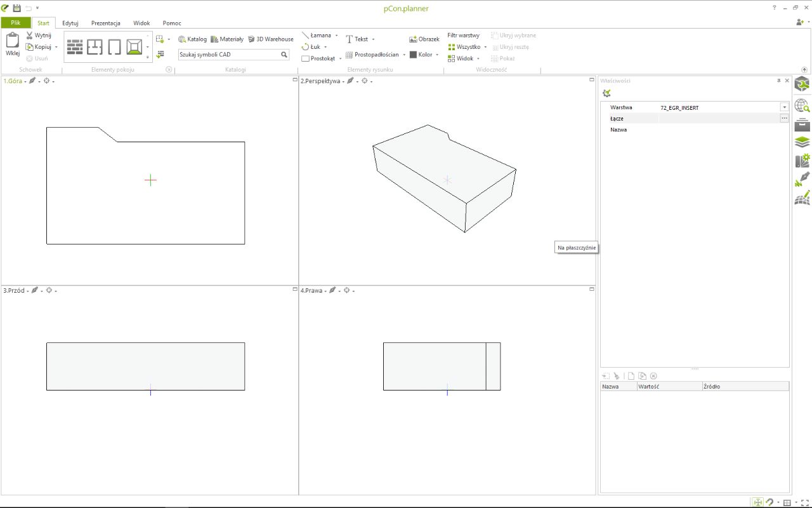Click the save icon in the title bar
The width and height of the screenshot is (812, 508).
pyautogui.click(x=16, y=8)
